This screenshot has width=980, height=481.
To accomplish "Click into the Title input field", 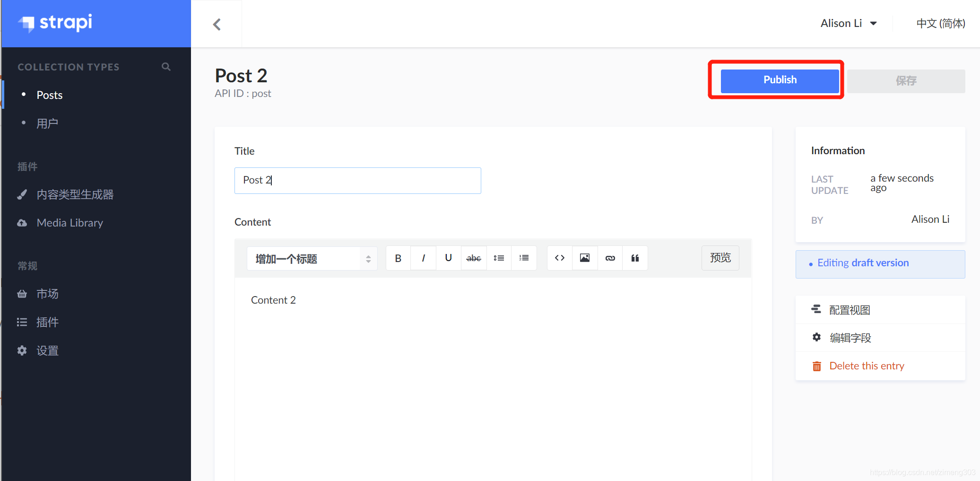I will tap(358, 180).
